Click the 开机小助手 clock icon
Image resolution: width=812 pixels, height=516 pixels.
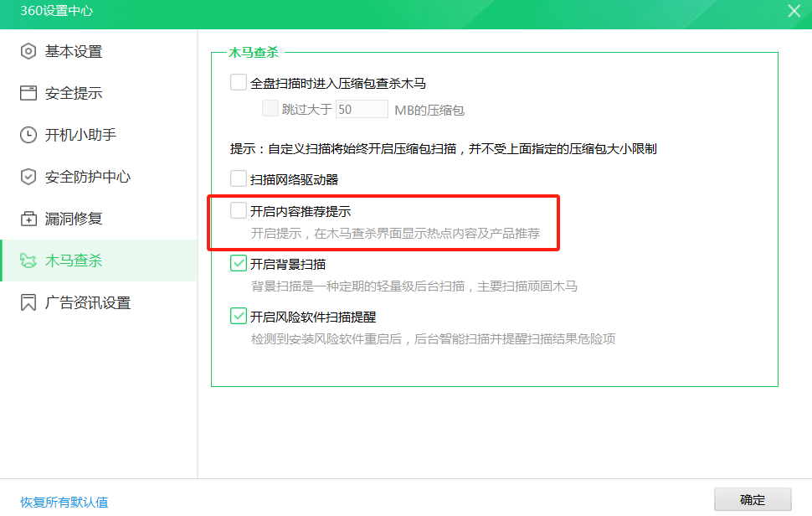(x=28, y=135)
